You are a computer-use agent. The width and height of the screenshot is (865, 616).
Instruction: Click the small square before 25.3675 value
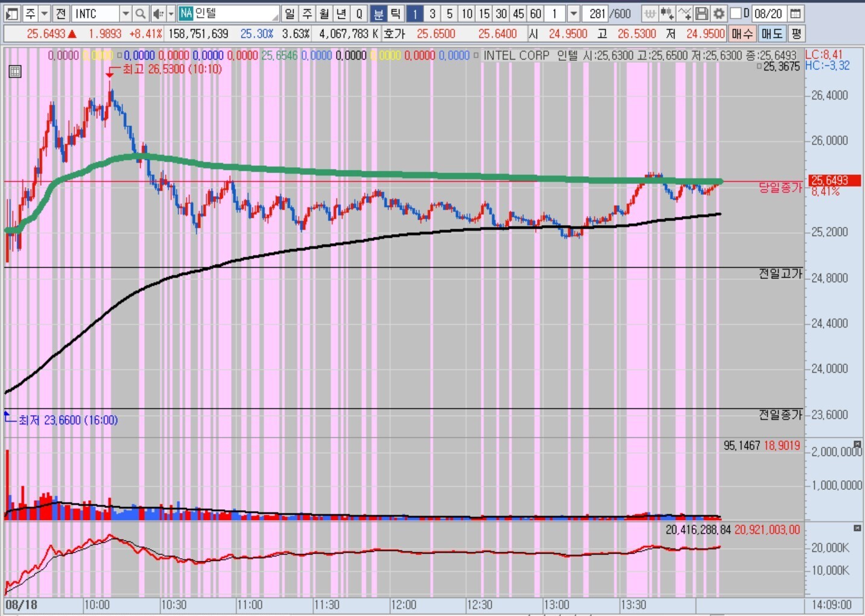pyautogui.click(x=759, y=66)
